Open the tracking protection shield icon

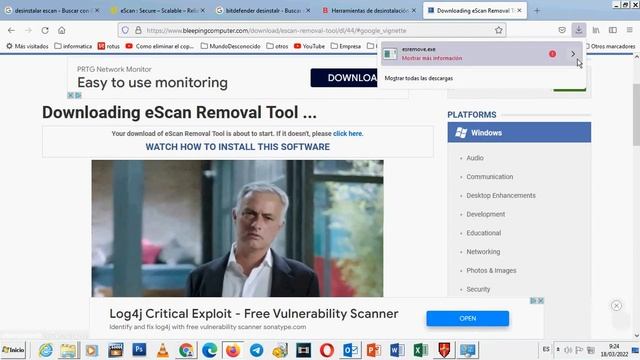pos(125,30)
